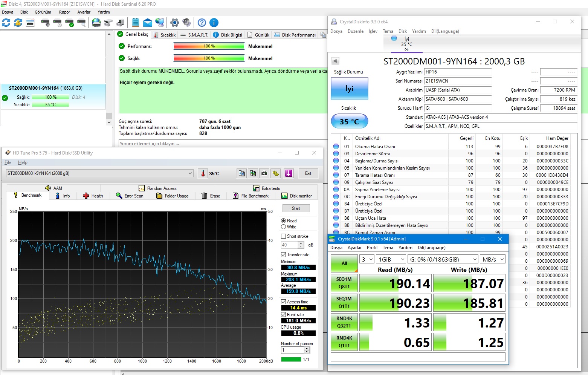Click the camera save screenshot icon

pos(264,173)
